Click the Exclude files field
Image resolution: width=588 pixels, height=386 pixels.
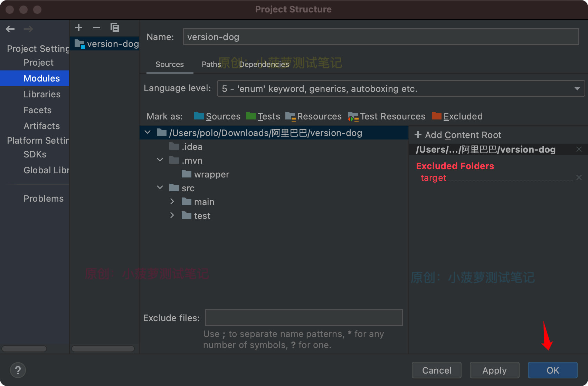coord(304,318)
